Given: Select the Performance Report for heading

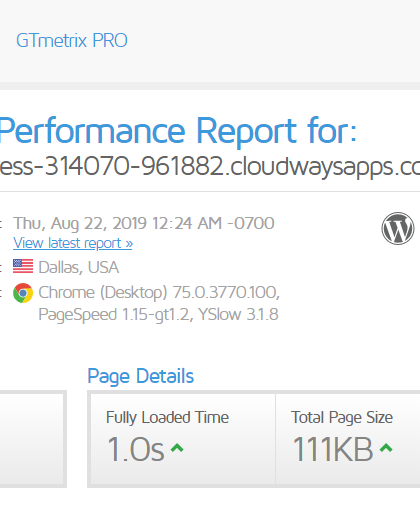Looking at the screenshot, I should tap(178, 131).
